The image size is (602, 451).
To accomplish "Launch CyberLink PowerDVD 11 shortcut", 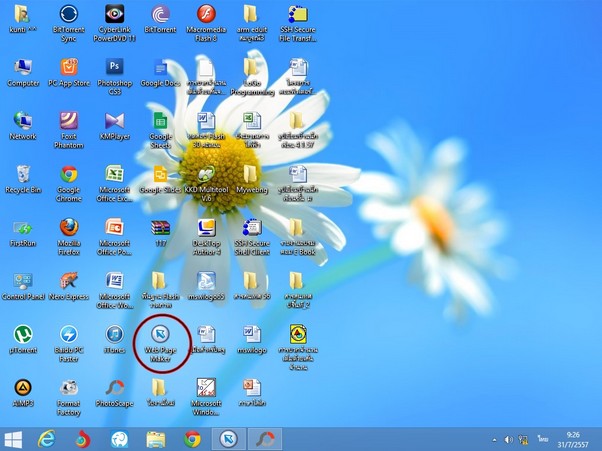I will click(114, 23).
